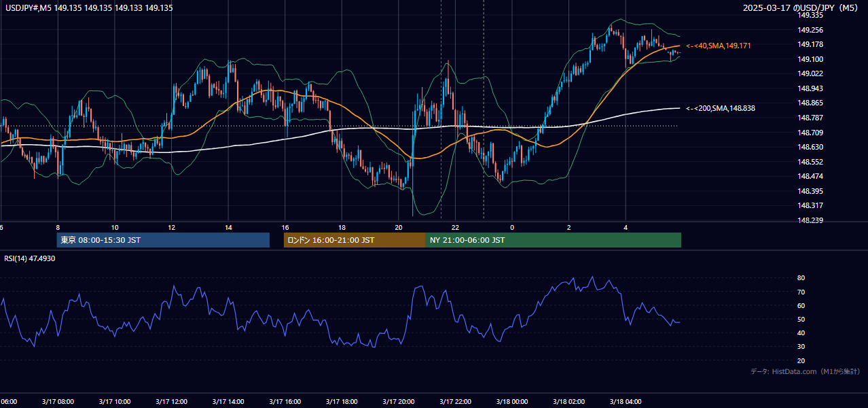Image resolution: width=868 pixels, height=408 pixels.
Task: Click price axis value 148.943
Action: pyautogui.click(x=810, y=88)
